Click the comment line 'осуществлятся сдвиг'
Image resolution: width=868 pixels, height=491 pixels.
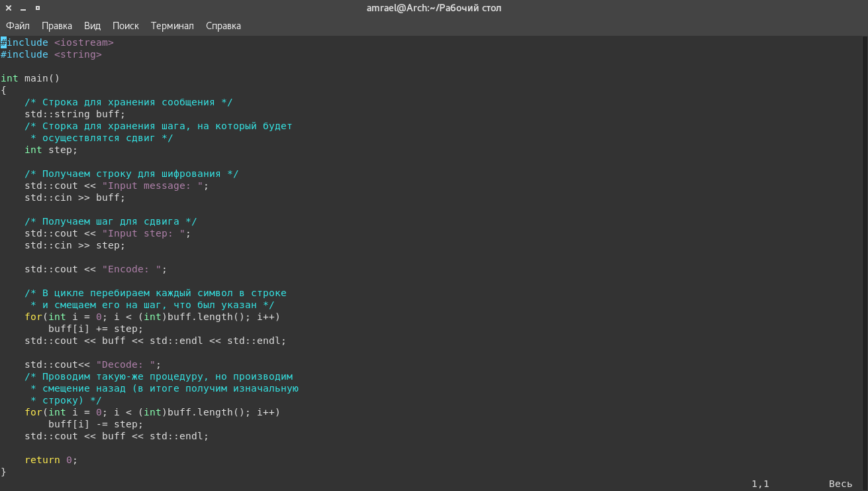coord(102,138)
